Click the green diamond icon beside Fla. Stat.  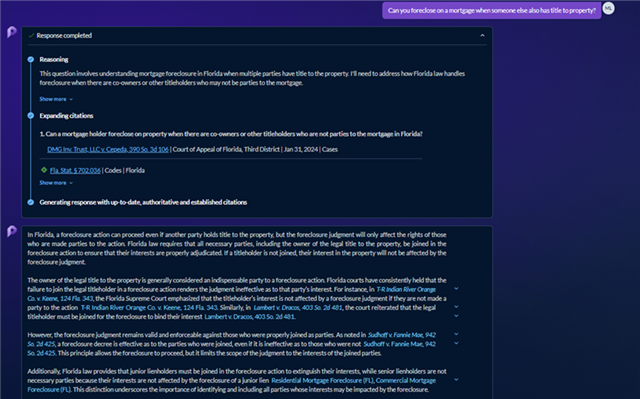[x=44, y=170]
